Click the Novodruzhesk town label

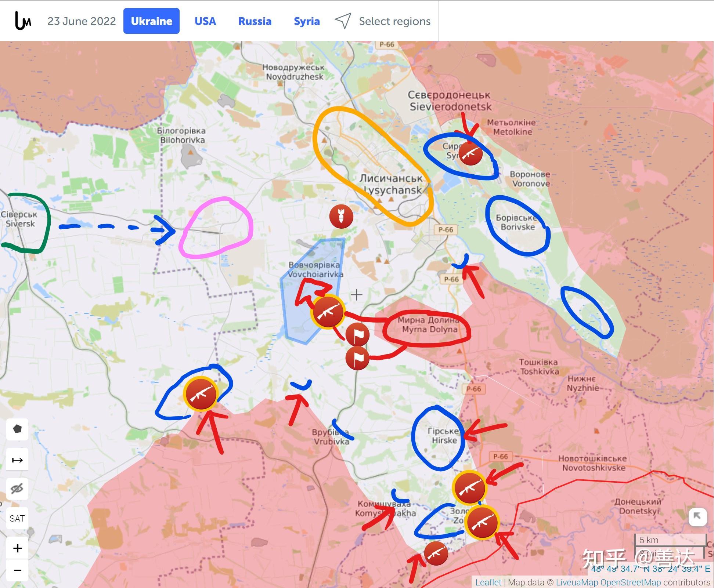point(293,72)
